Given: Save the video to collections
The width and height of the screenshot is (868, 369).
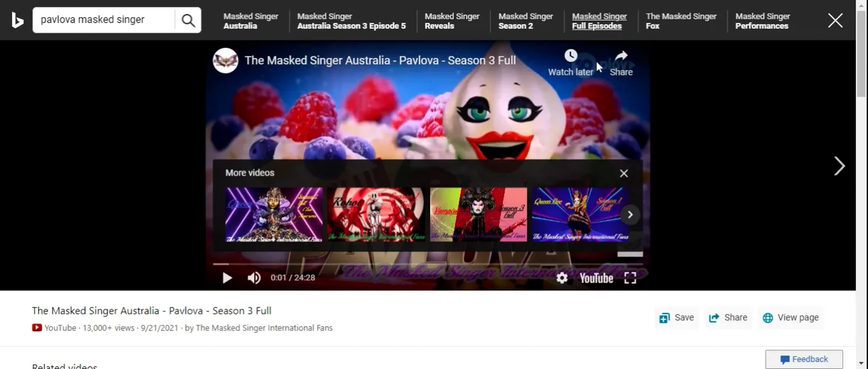Looking at the screenshot, I should (x=677, y=318).
